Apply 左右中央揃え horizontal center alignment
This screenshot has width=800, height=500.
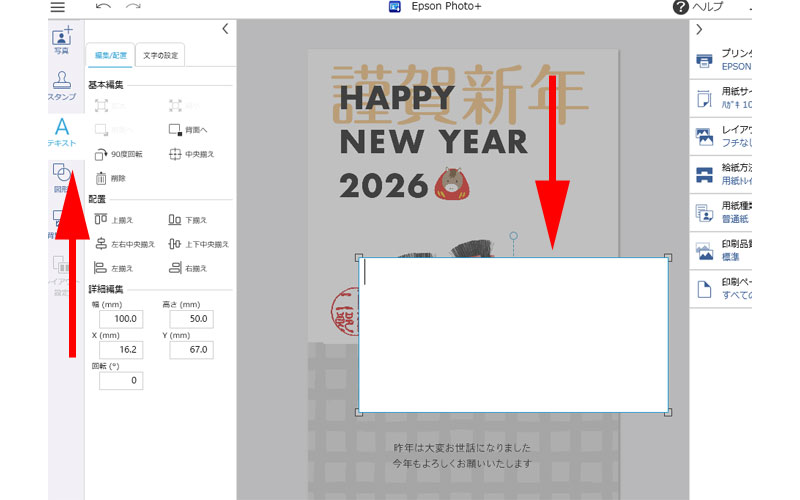[125, 244]
